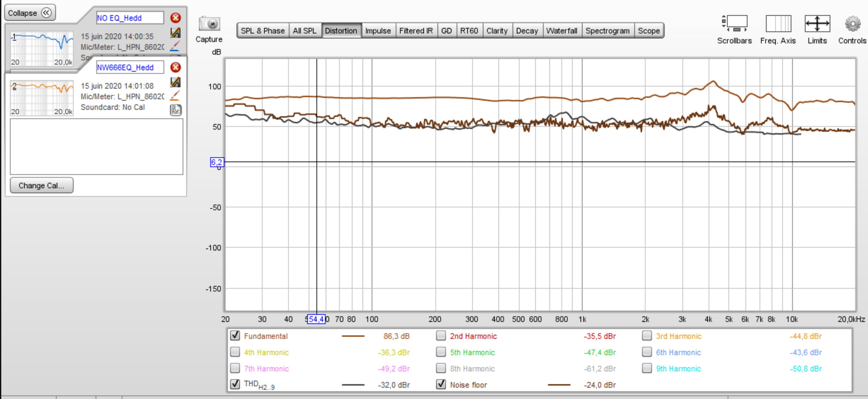
Task: Open the Waterfall tab
Action: point(562,31)
